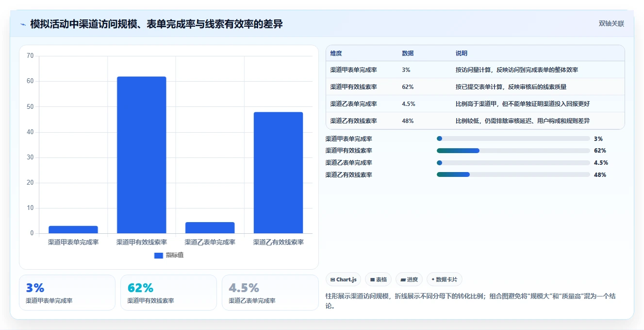Click the 3% 渠道甲表单完成率 data card
Viewport: 644px width, 330px height.
[x=67, y=293]
